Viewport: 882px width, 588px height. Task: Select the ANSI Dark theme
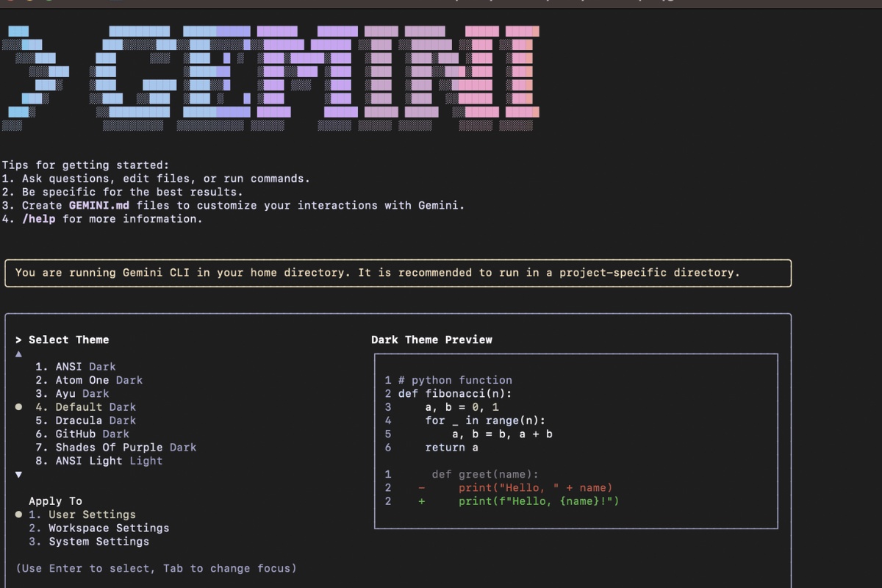pos(76,367)
